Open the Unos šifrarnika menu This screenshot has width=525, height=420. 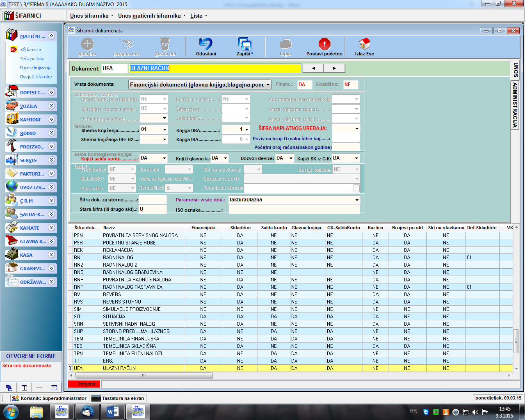(91, 16)
